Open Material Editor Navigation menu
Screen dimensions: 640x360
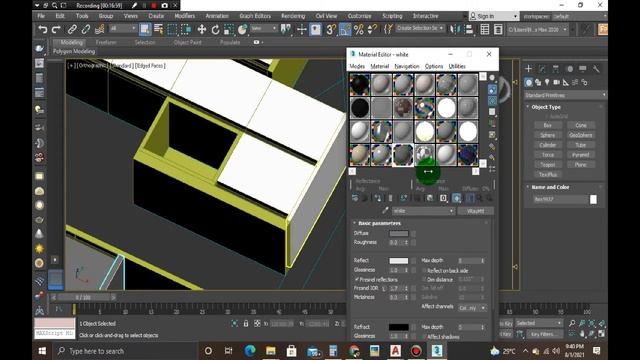point(407,66)
